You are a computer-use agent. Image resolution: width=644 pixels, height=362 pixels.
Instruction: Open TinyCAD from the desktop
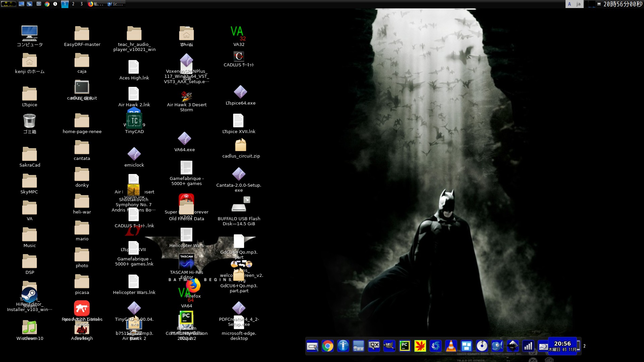pos(134,120)
